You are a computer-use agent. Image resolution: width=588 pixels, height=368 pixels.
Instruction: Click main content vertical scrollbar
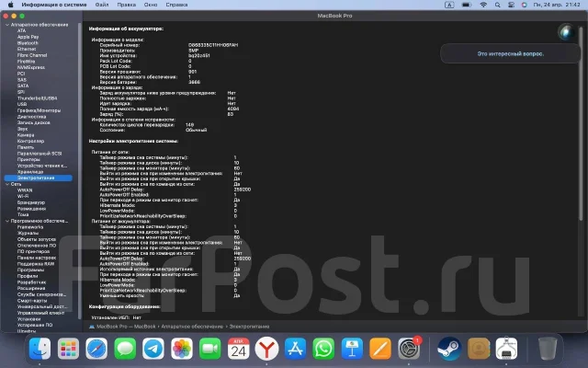click(581, 123)
